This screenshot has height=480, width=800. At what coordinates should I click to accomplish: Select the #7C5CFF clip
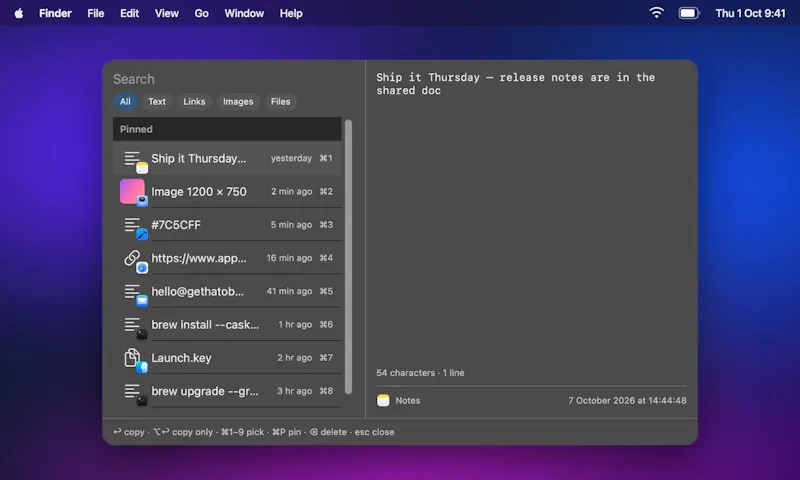click(x=227, y=225)
